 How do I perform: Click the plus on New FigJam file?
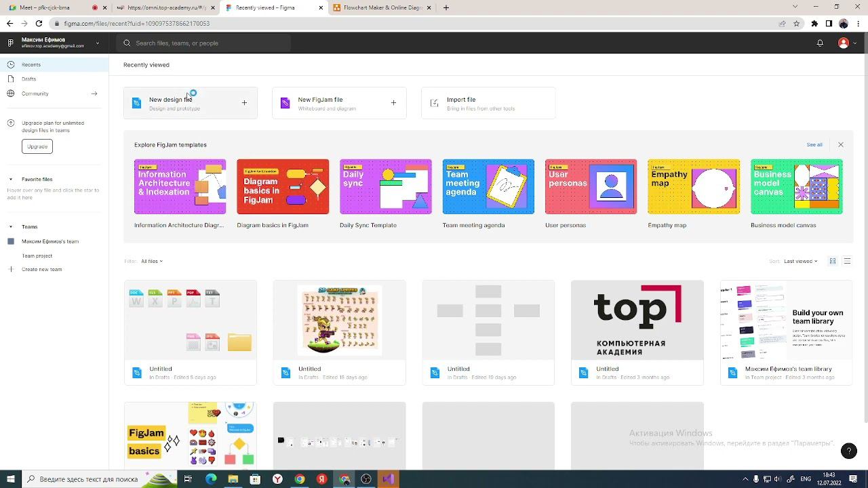[393, 103]
